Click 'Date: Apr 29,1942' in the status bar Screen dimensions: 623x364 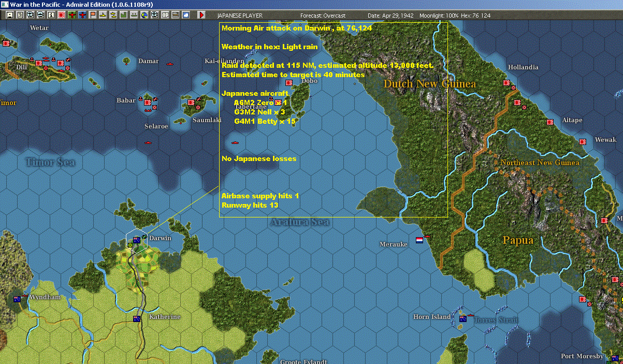390,16
